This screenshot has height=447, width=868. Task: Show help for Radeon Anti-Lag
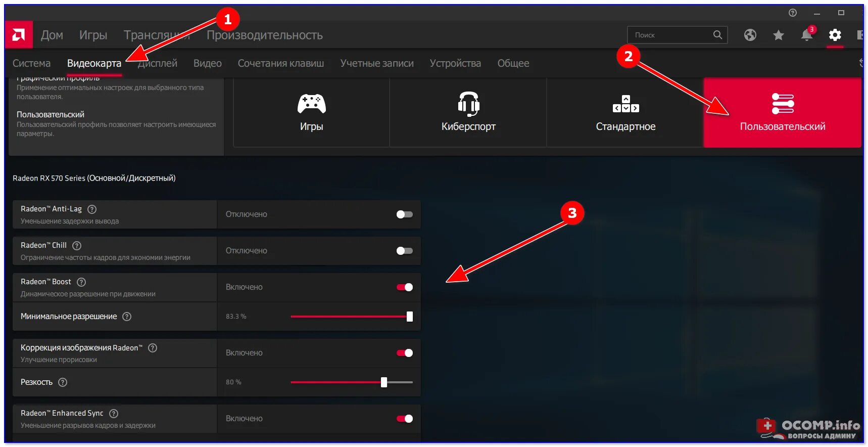pyautogui.click(x=92, y=209)
